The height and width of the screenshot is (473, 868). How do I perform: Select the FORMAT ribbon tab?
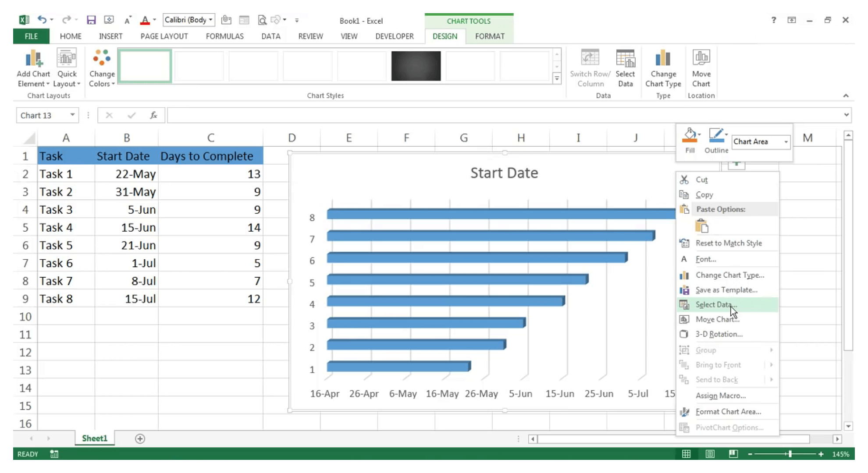pyautogui.click(x=490, y=36)
